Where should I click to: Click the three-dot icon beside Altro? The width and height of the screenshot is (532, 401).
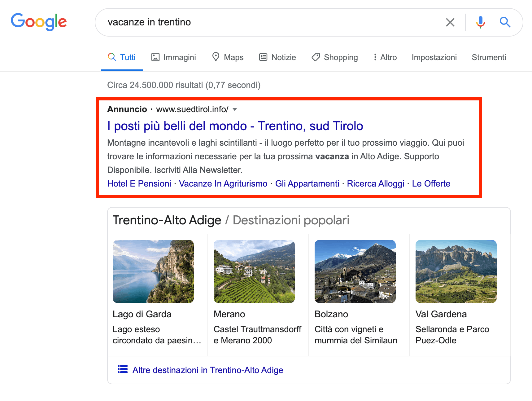click(375, 57)
